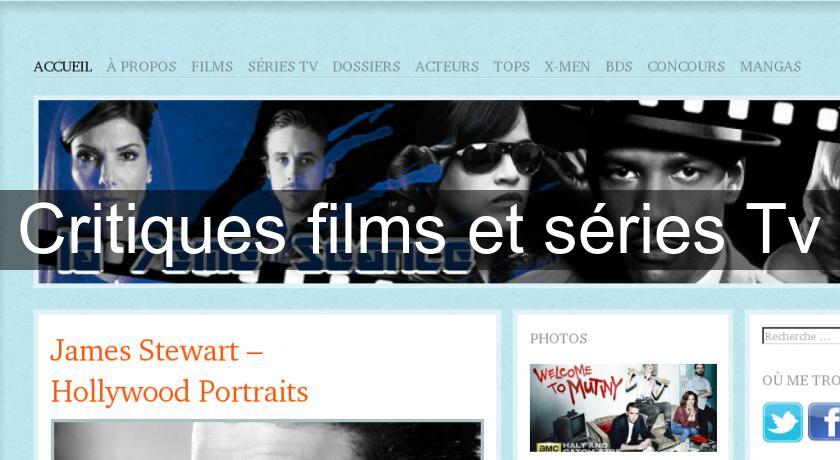Select the Films menu item
840x460 pixels.
point(212,66)
